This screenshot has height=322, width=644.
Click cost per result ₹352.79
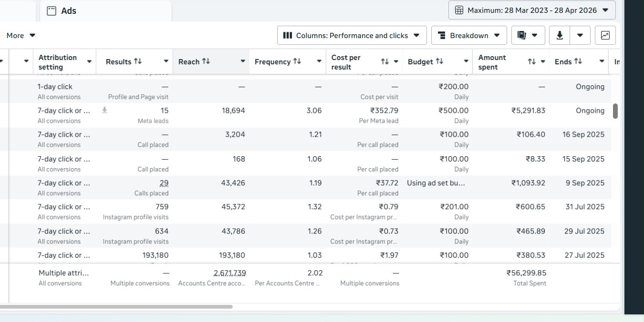pyautogui.click(x=384, y=111)
